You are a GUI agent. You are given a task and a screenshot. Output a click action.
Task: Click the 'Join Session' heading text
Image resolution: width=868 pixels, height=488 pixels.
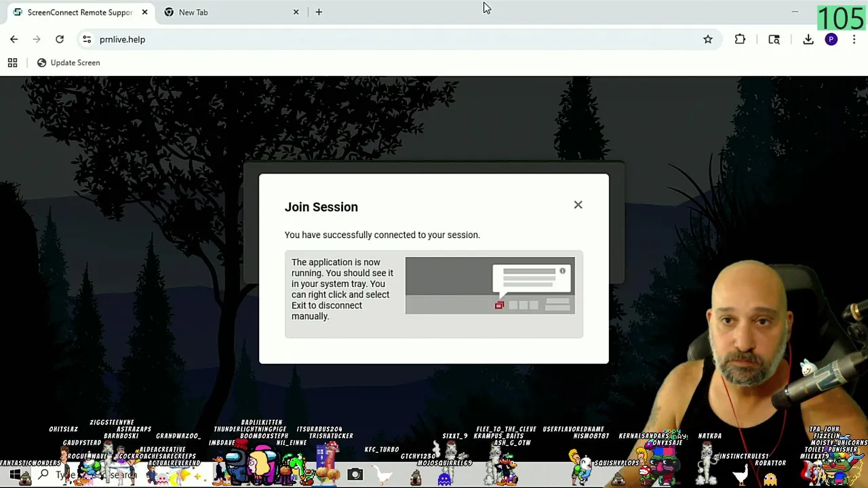click(321, 207)
